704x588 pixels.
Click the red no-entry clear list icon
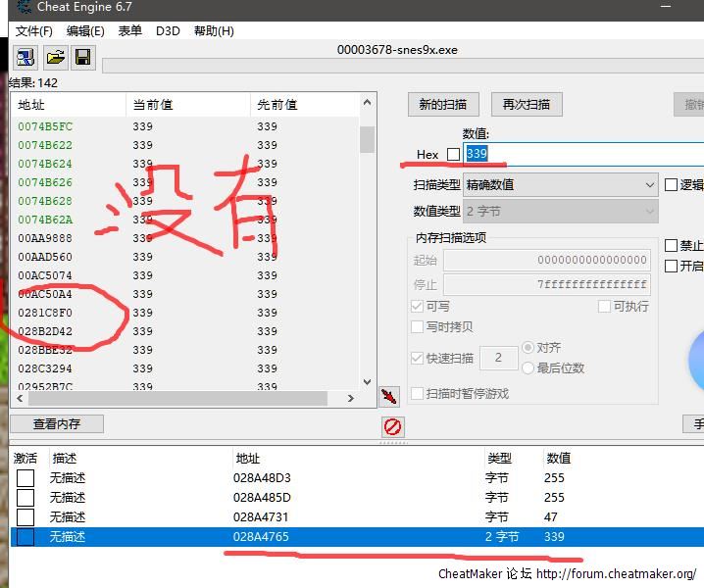392,427
